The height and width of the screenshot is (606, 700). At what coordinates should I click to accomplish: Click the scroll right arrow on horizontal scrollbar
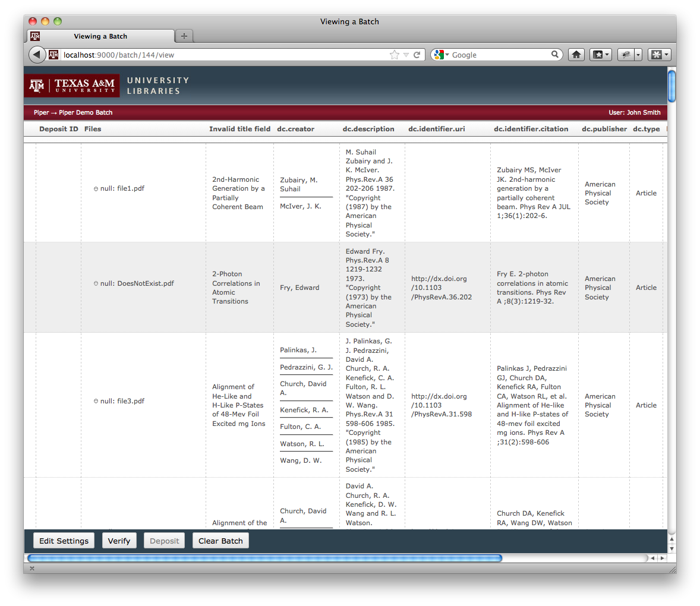pyautogui.click(x=662, y=558)
